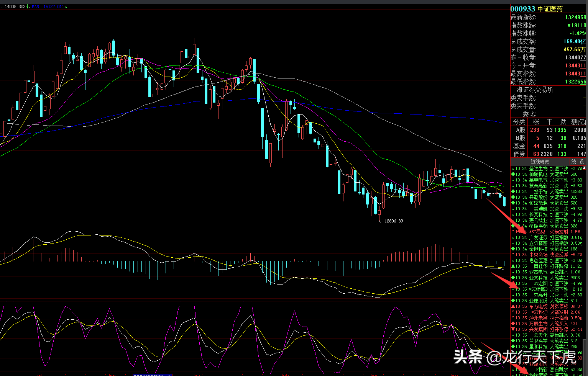Select the 广发证券 打压指数 alert row
This screenshot has width=588, height=376.
(546, 237)
